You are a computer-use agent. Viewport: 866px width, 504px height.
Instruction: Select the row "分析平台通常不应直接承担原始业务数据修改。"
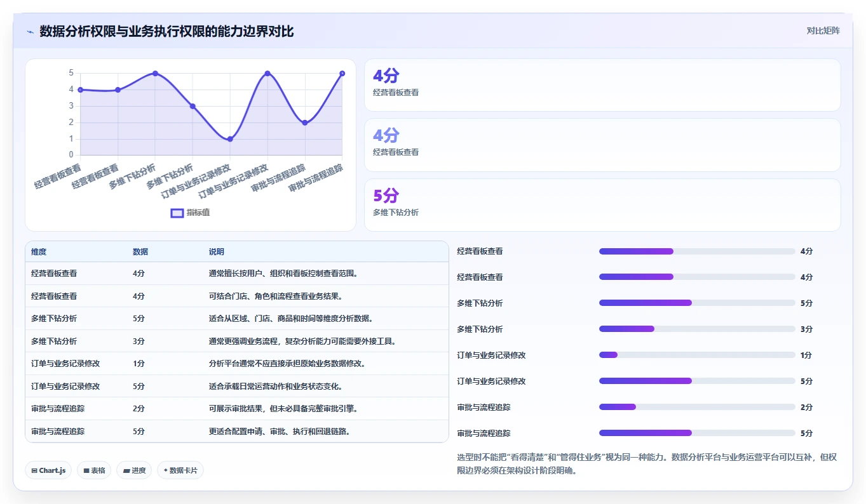click(237, 364)
